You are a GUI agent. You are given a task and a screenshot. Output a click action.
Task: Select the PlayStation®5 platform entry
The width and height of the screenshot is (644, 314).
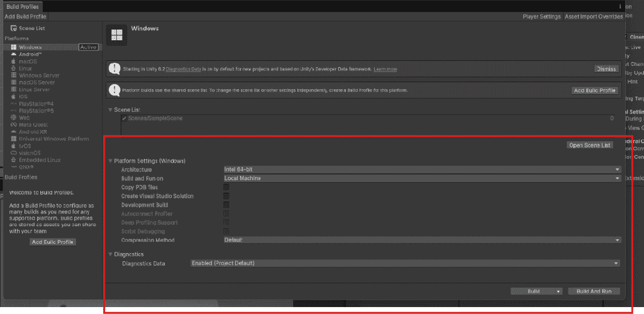pos(33,111)
